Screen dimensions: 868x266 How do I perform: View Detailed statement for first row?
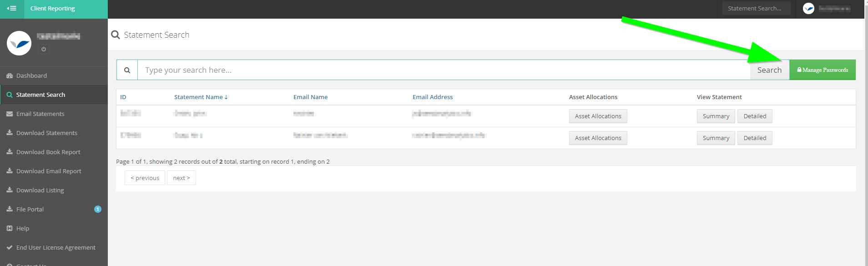[x=755, y=116]
